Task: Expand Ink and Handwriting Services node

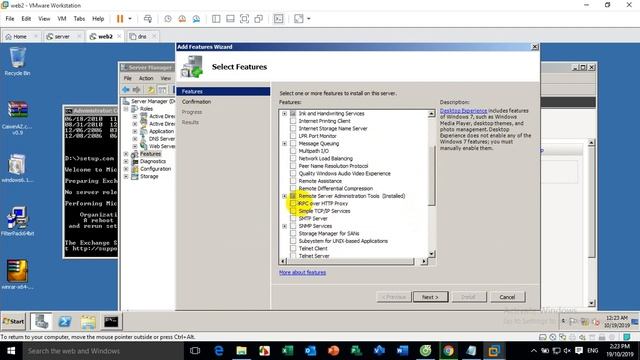Action: coord(284,113)
